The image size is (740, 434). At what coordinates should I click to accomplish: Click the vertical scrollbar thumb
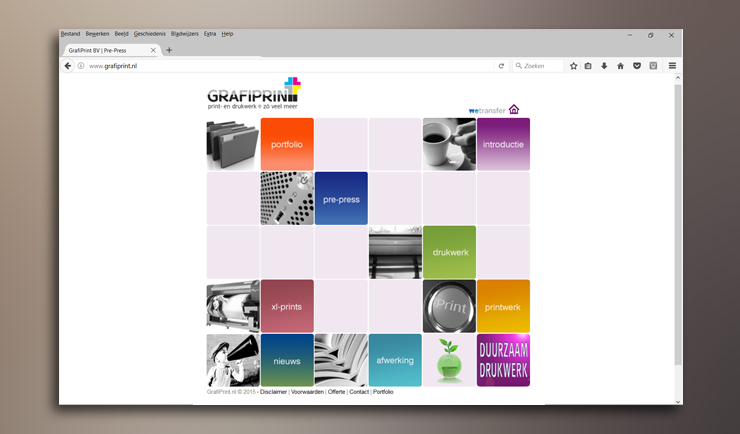[x=678, y=225]
